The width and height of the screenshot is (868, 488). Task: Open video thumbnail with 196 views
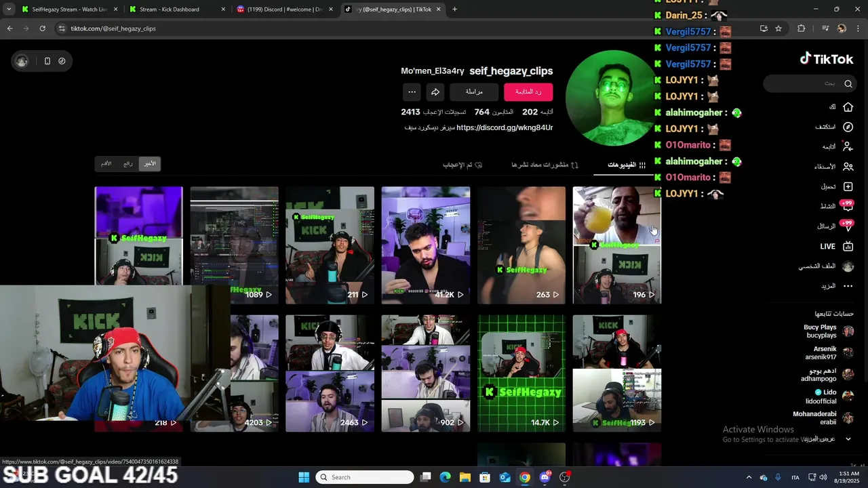617,245
